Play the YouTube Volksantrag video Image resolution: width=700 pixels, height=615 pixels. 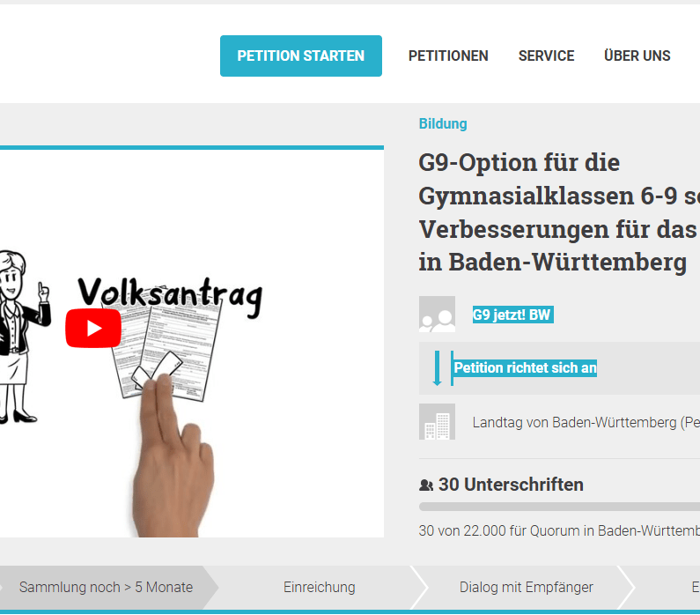[93, 329]
